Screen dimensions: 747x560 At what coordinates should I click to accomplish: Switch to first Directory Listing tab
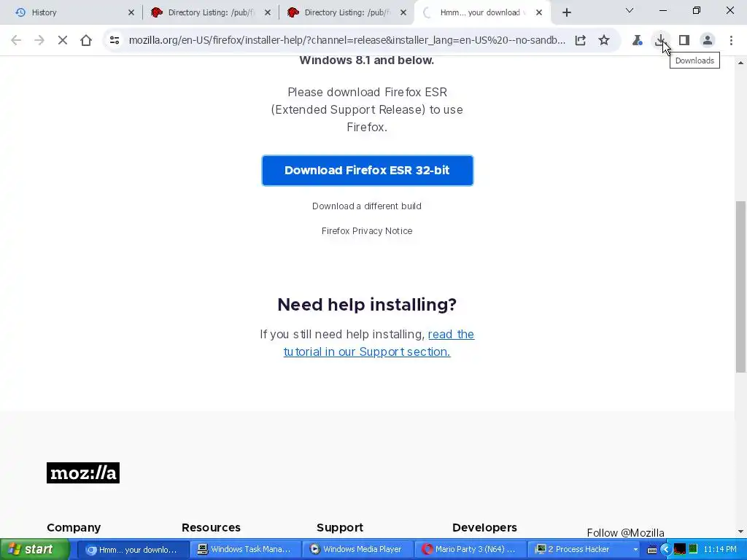(211, 13)
